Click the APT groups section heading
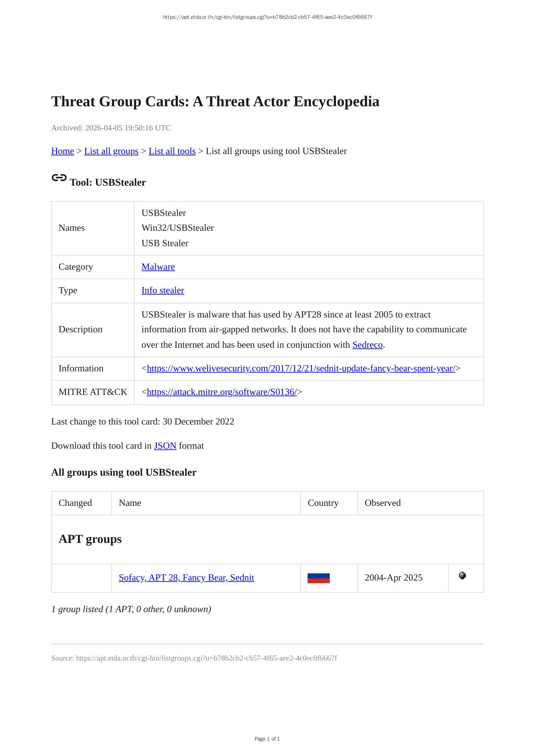This screenshot has width=535, height=756. pyautogui.click(x=90, y=539)
